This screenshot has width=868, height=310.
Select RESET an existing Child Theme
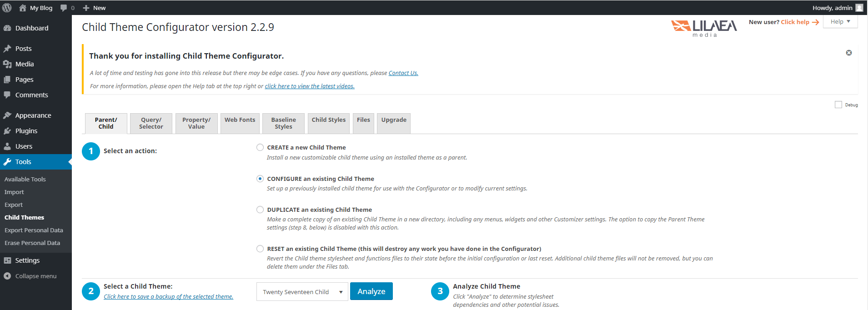point(260,249)
